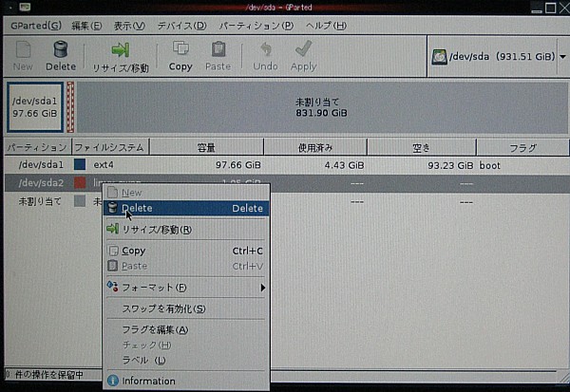Click the gray 未割り当て color swatch
The image size is (570, 392).
pyautogui.click(x=80, y=201)
